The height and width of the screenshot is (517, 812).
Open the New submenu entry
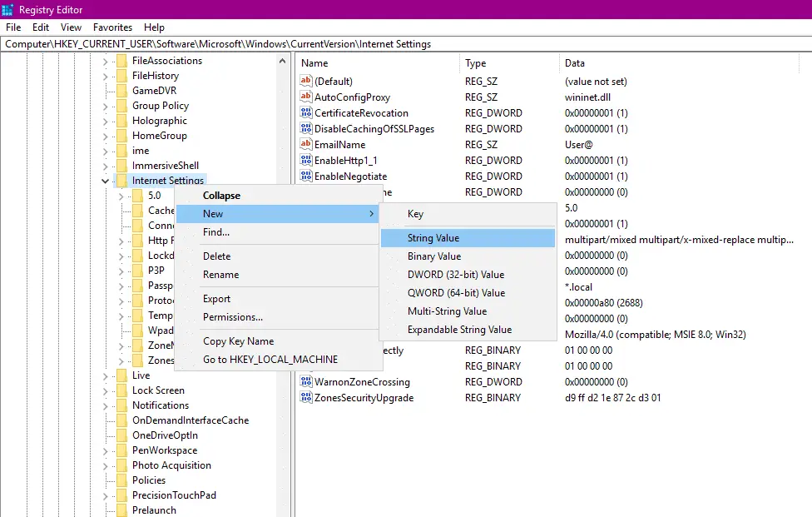pyautogui.click(x=278, y=213)
